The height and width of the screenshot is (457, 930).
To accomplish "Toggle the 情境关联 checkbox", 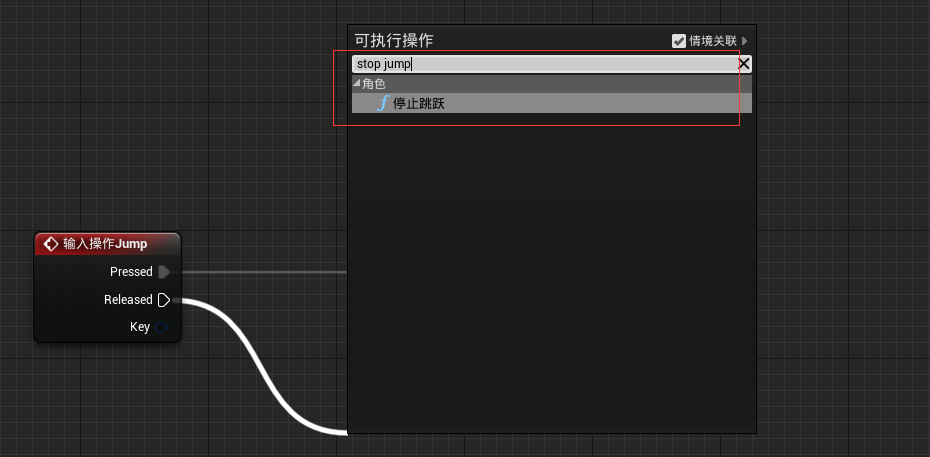I will click(x=679, y=41).
